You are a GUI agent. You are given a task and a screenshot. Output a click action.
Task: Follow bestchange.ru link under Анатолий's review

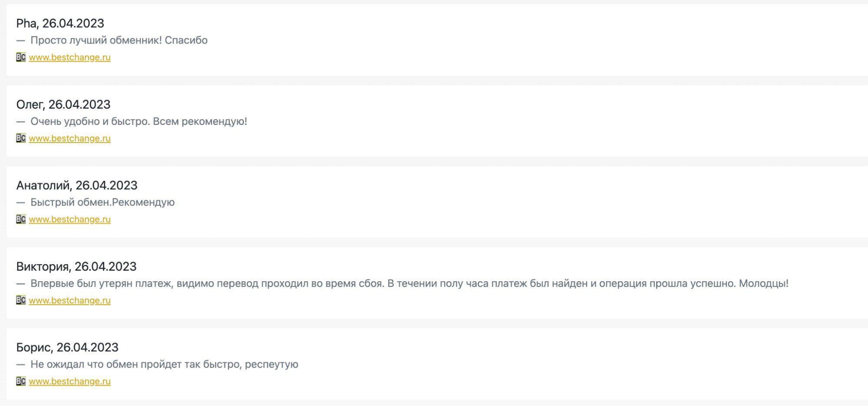click(70, 220)
